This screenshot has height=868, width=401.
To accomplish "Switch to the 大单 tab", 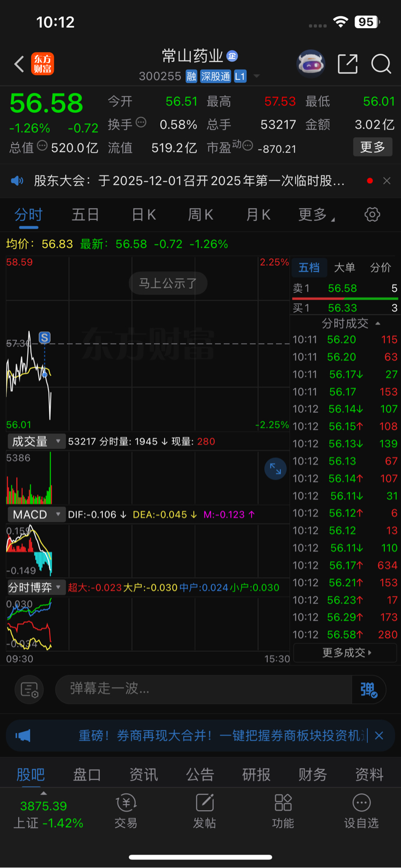I will coord(345,268).
